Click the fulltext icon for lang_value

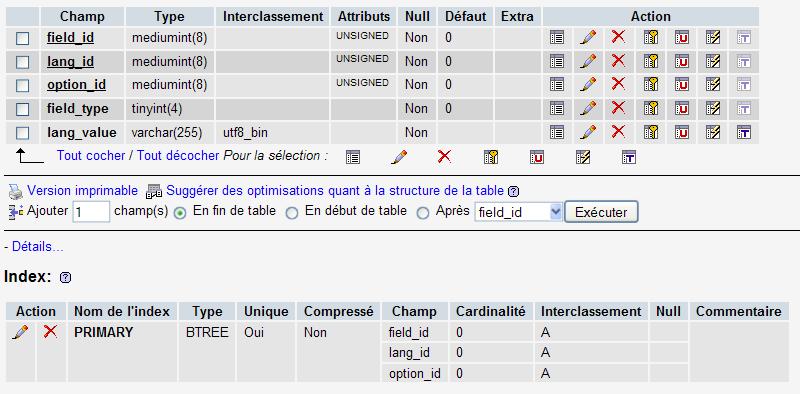click(x=744, y=132)
